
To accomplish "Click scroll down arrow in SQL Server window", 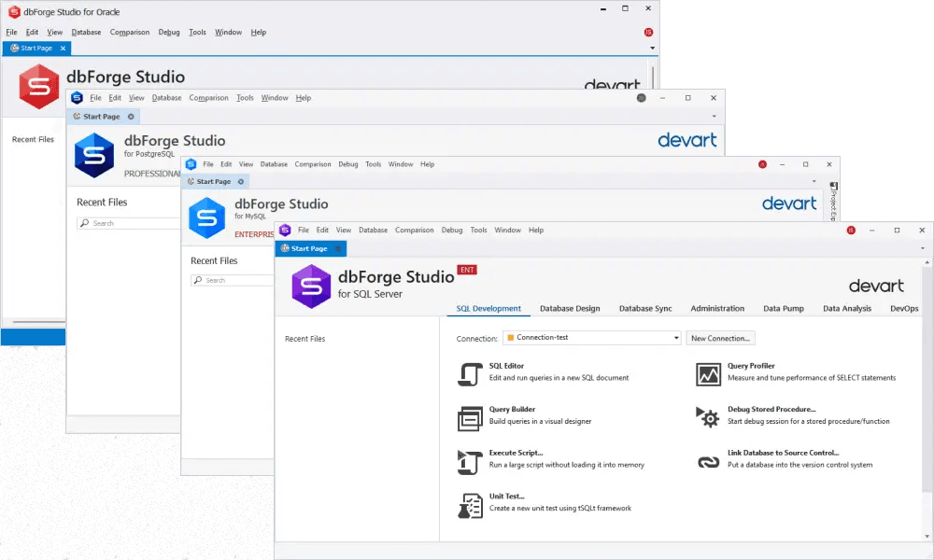I will (927, 537).
